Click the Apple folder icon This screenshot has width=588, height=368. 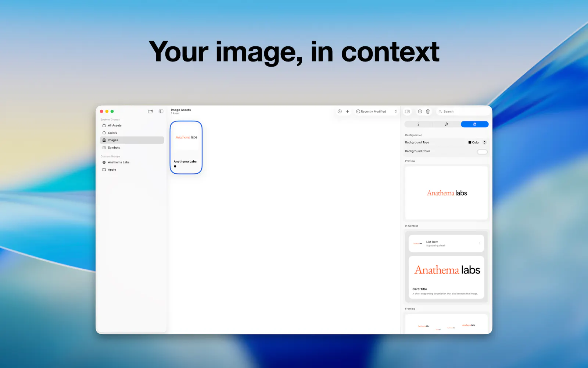point(104,170)
